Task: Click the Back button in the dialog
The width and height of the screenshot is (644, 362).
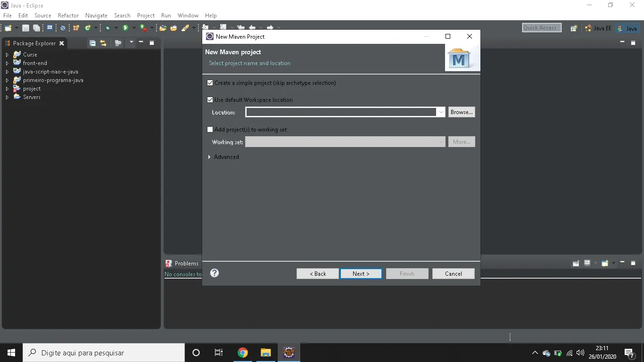Action: tap(318, 274)
